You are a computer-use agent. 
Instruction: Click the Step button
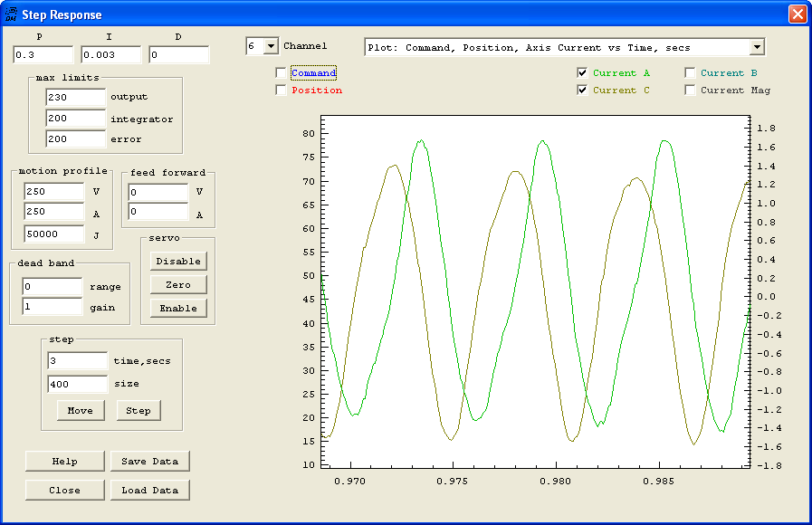[x=139, y=411]
